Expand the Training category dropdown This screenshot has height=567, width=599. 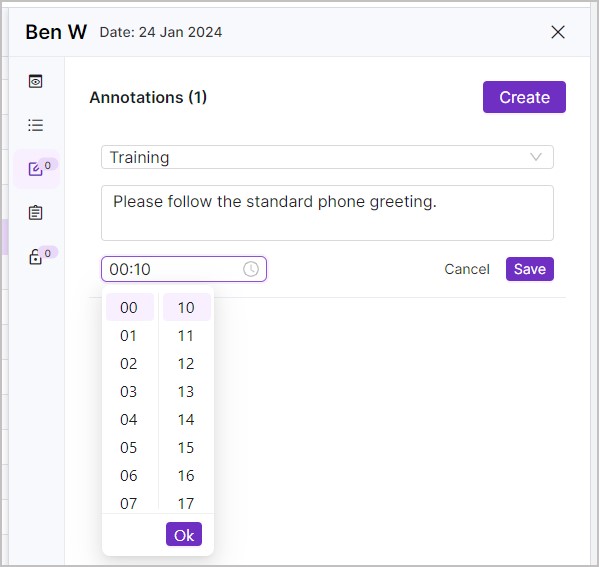327,157
